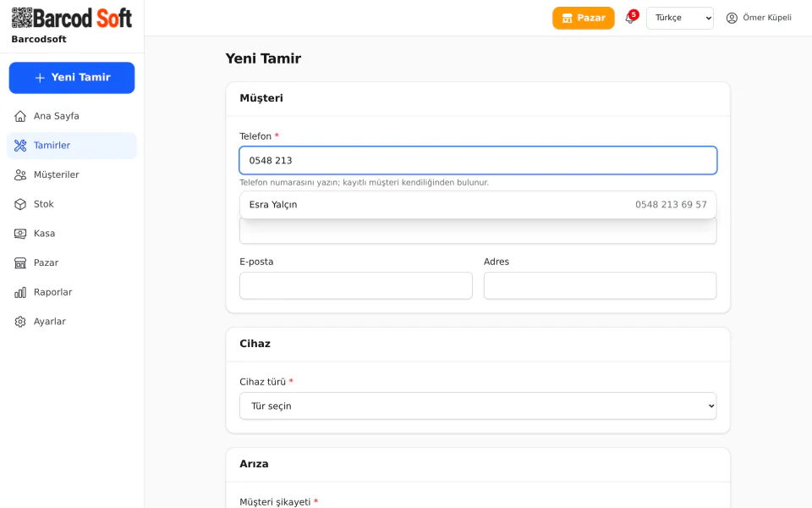Click the Barcod Soft QR logo icon
Viewport: 812px width, 508px height.
coord(22,18)
